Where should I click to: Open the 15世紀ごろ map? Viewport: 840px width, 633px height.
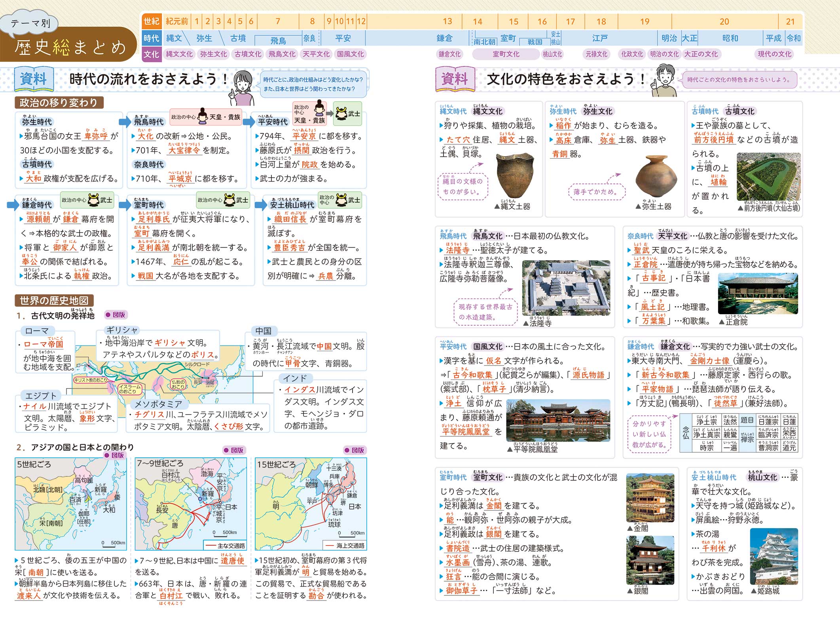click(311, 504)
